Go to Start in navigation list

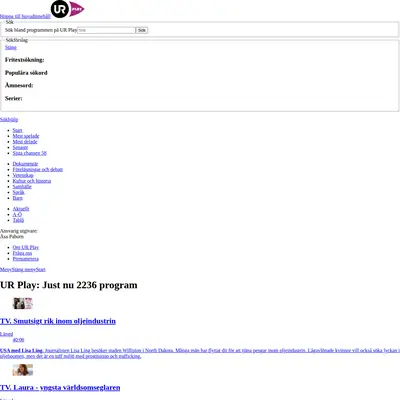click(17, 130)
